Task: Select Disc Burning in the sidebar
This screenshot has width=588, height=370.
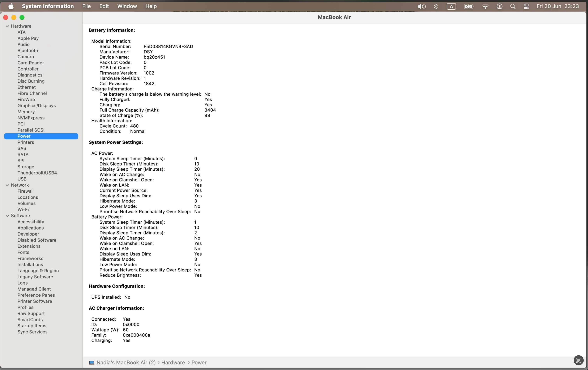Action: coord(31,81)
